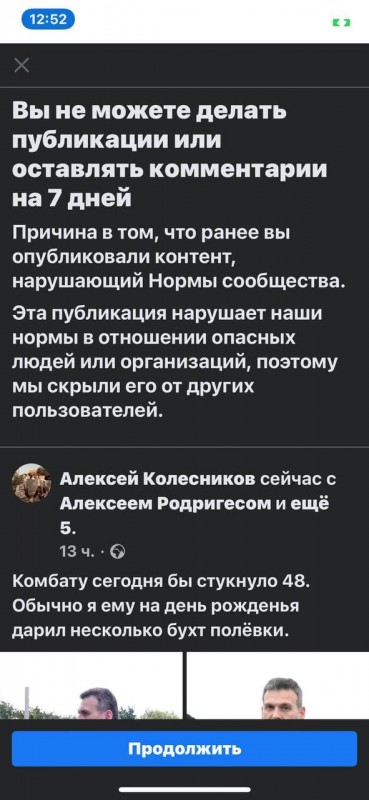The height and width of the screenshot is (800, 369).
Task: Tap the blue 12:52 time pill
Action: click(48, 20)
